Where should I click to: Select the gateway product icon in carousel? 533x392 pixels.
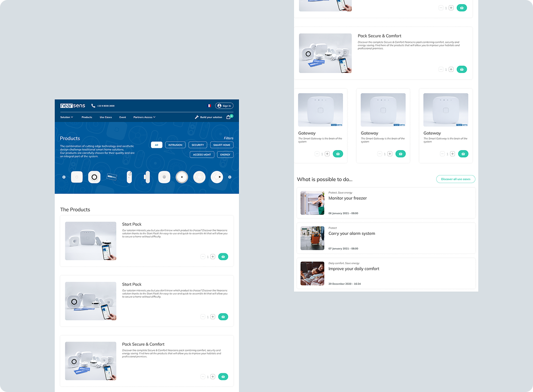click(77, 177)
